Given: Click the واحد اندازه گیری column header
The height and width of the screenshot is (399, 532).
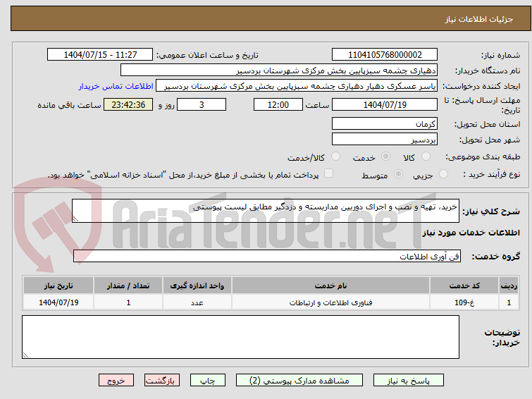Looking at the screenshot, I should (x=197, y=286).
